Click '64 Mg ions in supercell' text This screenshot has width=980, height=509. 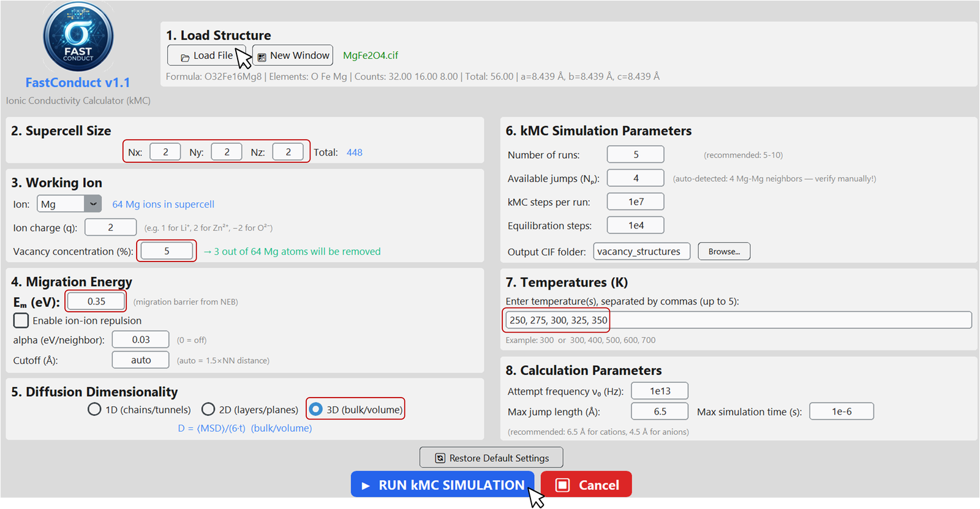pyautogui.click(x=163, y=204)
